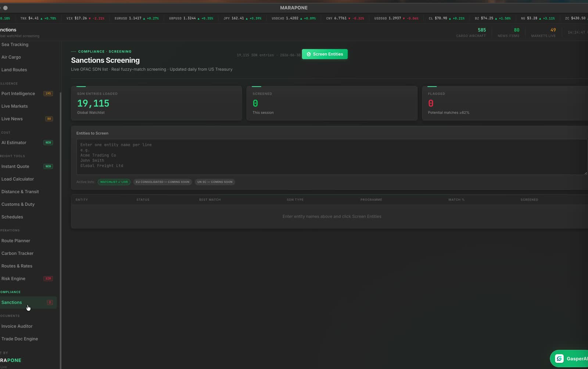Viewport: 588px width, 369px height.
Task: Sort by the SDN Type column header
Action: click(x=295, y=200)
